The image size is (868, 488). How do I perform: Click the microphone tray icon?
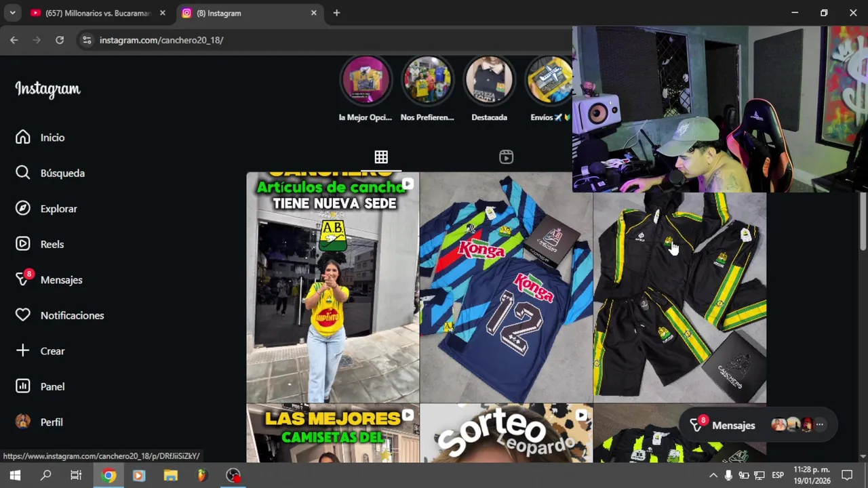[728, 475]
